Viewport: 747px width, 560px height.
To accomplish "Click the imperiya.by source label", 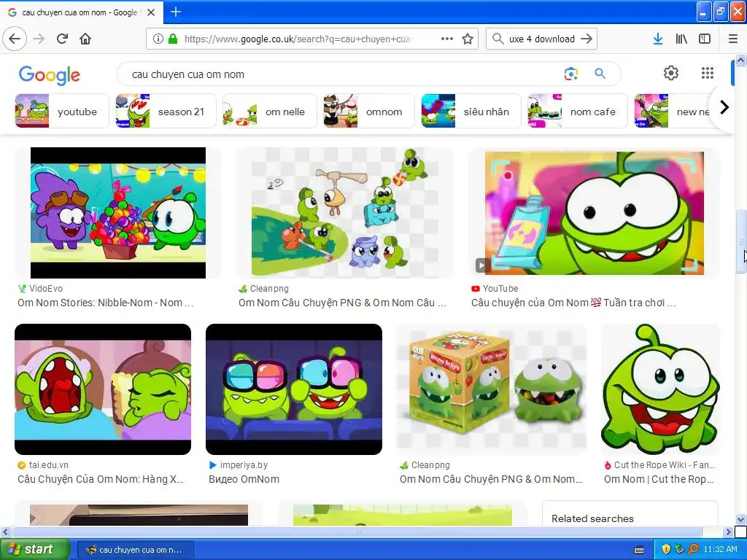I will pyautogui.click(x=244, y=464).
